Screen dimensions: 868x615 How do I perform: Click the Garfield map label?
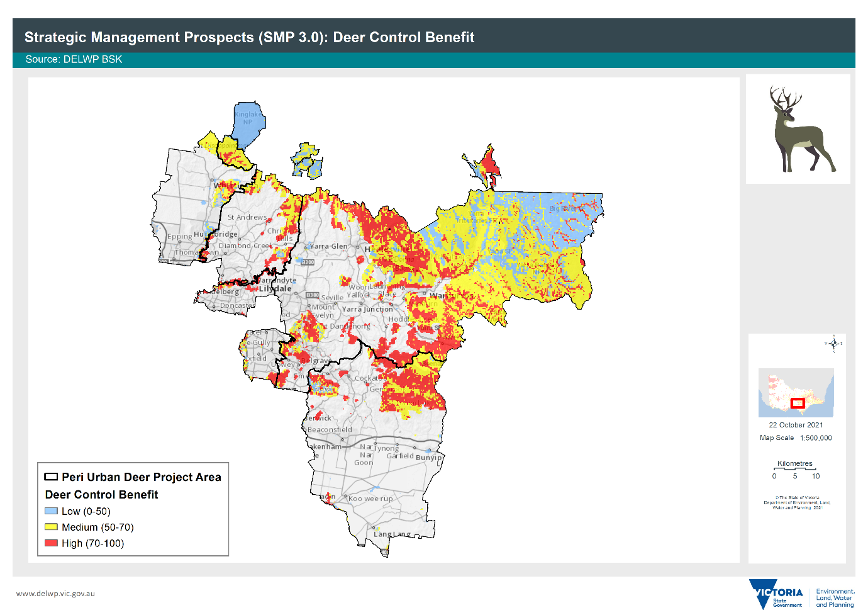pos(400,456)
